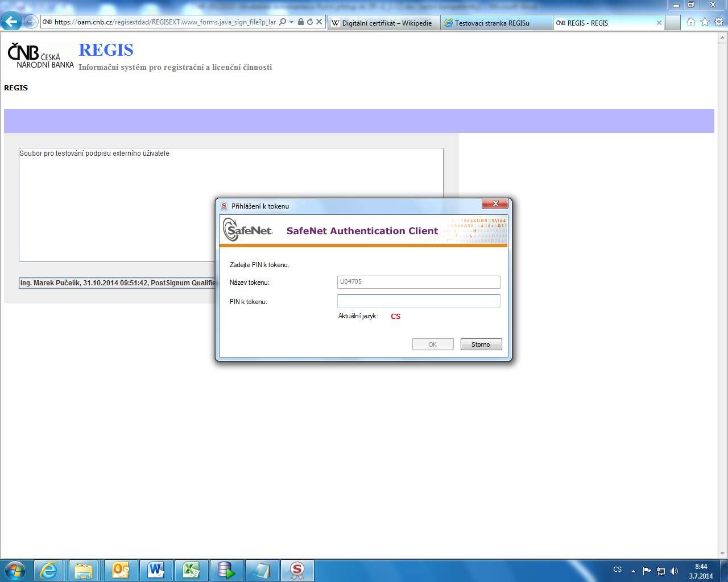Open Excel from the taskbar
728x582 pixels.
191,570
